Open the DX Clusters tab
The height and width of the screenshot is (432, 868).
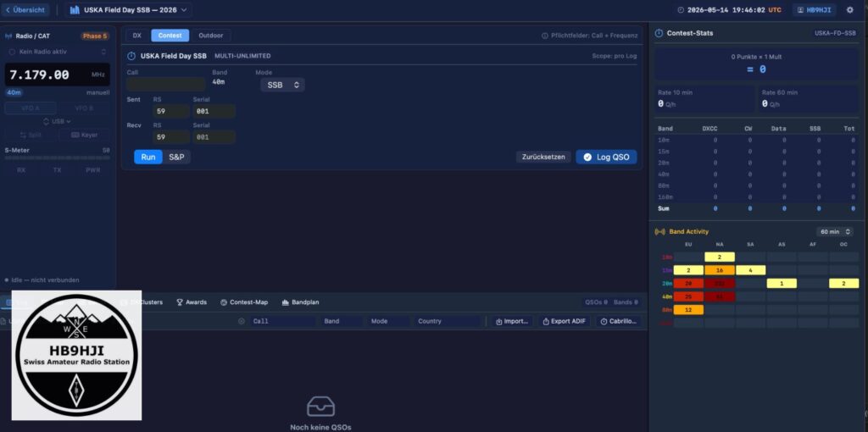click(x=142, y=302)
